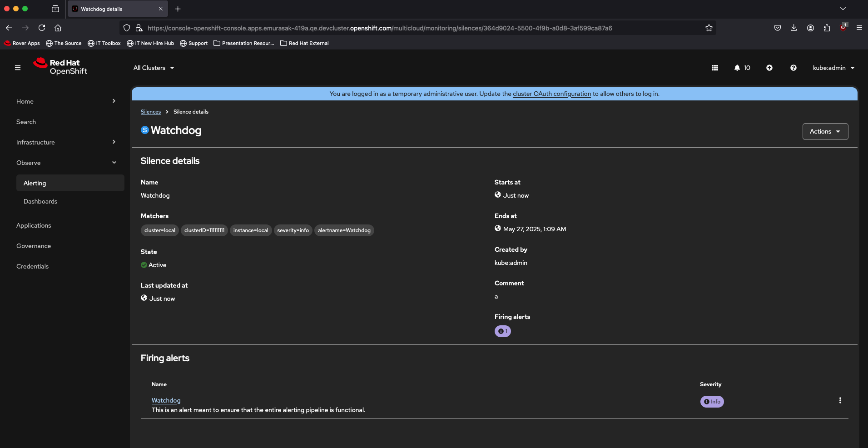Click the Starts at Just now timestamp
Viewport: 868px width, 448px height.
click(x=516, y=195)
